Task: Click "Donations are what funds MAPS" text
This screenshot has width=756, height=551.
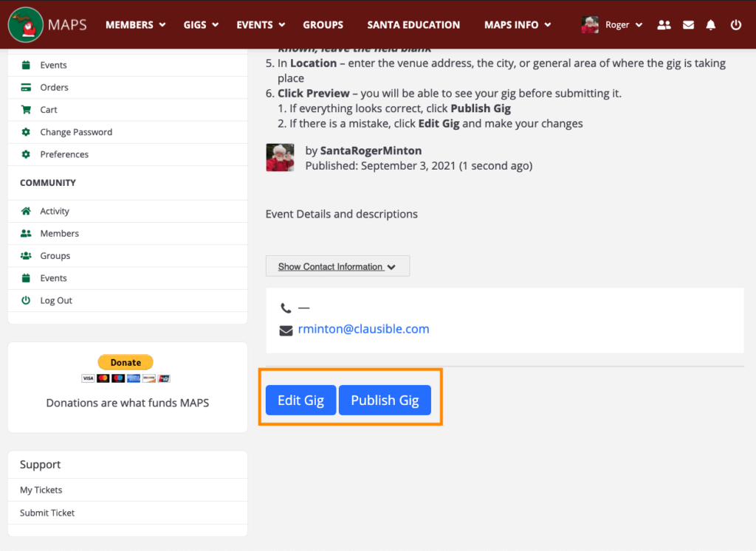Action: pyautogui.click(x=128, y=403)
